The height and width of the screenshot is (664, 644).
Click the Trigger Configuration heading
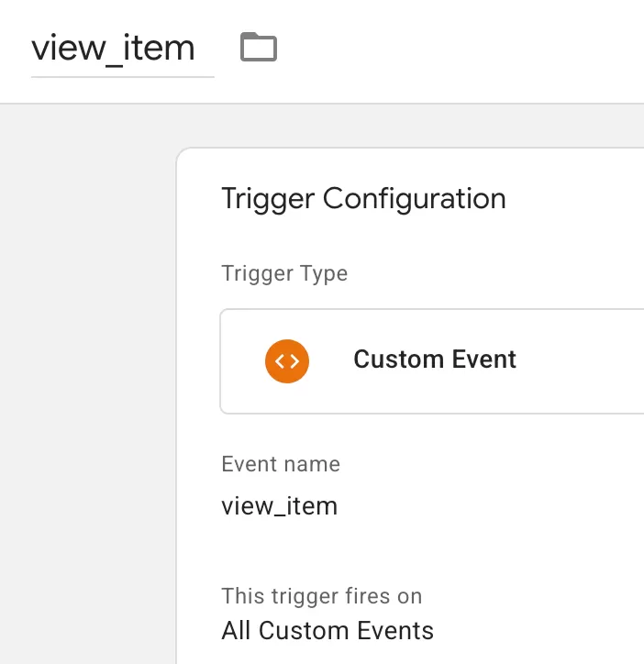point(363,199)
